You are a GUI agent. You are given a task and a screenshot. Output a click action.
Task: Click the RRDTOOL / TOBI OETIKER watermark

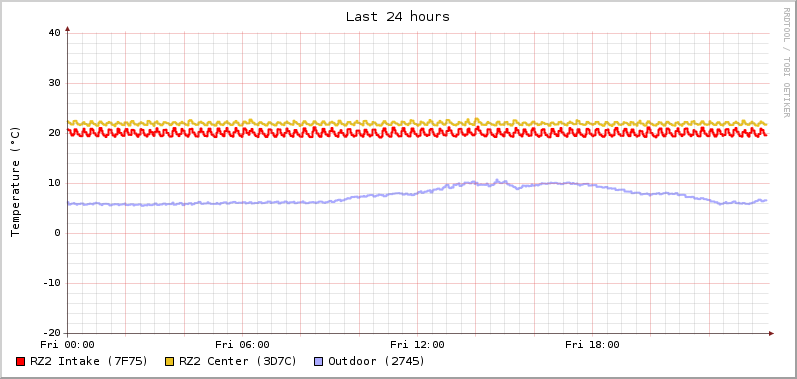tap(786, 62)
